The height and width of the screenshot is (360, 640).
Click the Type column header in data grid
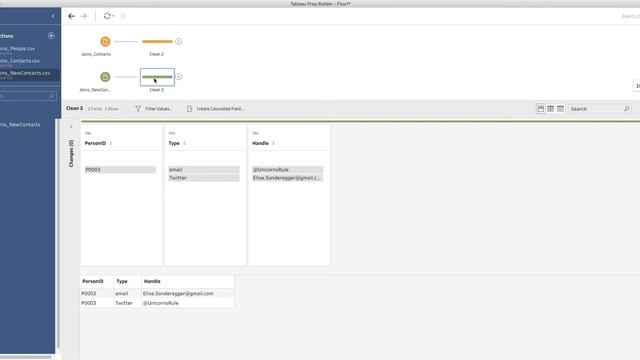(x=127, y=282)
